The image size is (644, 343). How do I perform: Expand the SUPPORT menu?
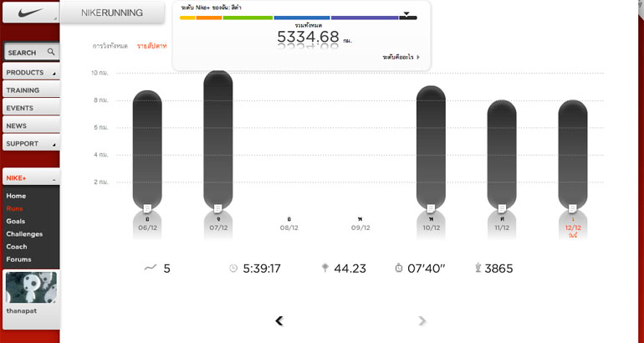[30, 144]
